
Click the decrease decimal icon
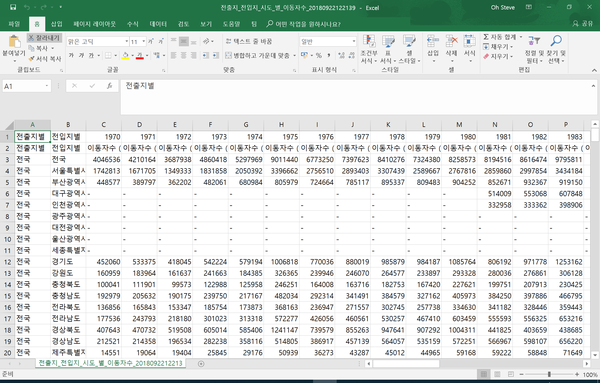point(352,55)
